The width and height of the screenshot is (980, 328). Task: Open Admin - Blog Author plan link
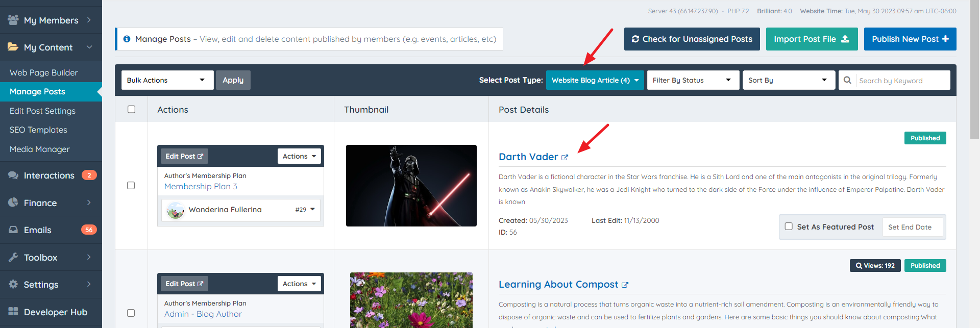click(203, 314)
